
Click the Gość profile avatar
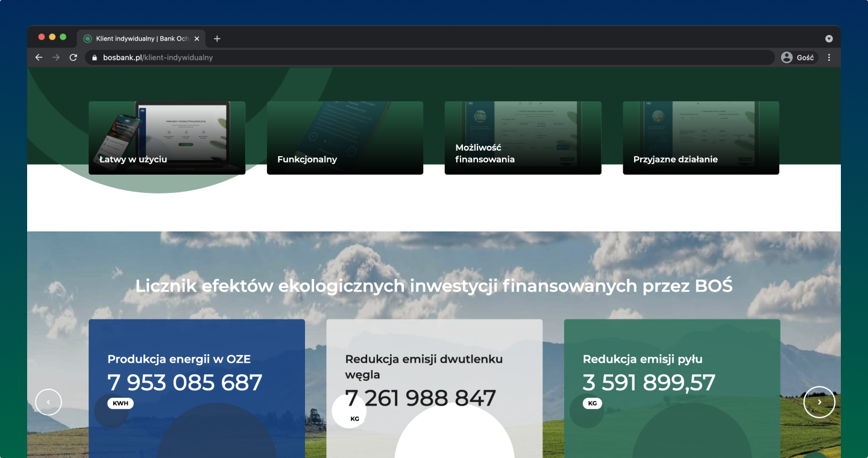(x=787, y=58)
